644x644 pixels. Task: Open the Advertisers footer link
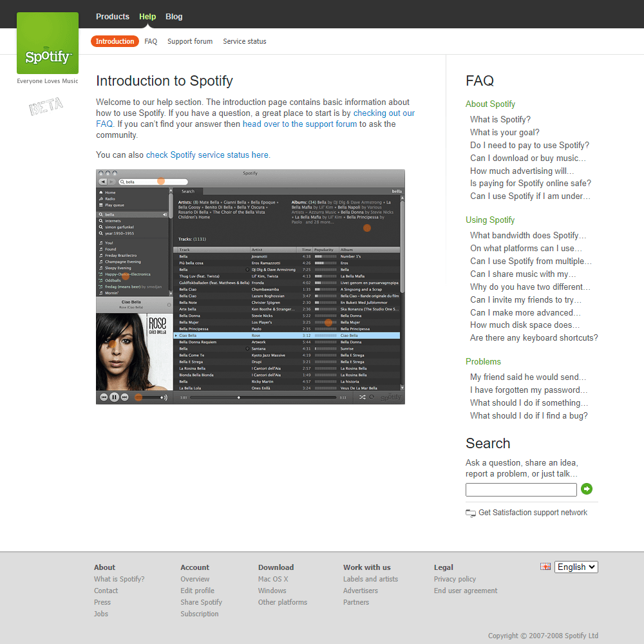[x=361, y=591]
